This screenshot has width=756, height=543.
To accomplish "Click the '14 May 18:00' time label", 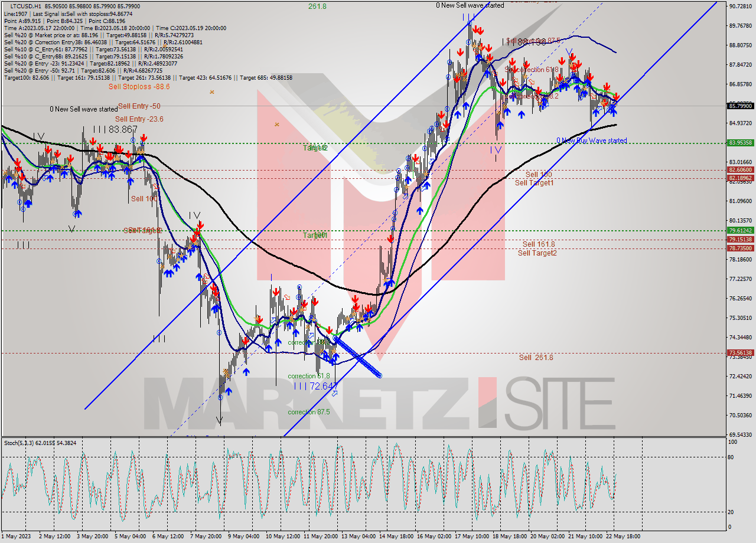I will click(x=396, y=537).
